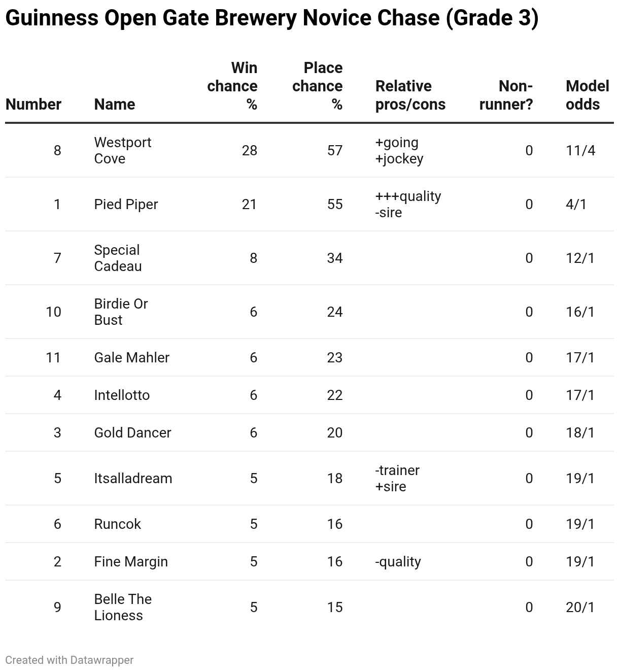The image size is (619, 672).
Task: Select the Birdie Or Bust entry
Action: [121, 312]
